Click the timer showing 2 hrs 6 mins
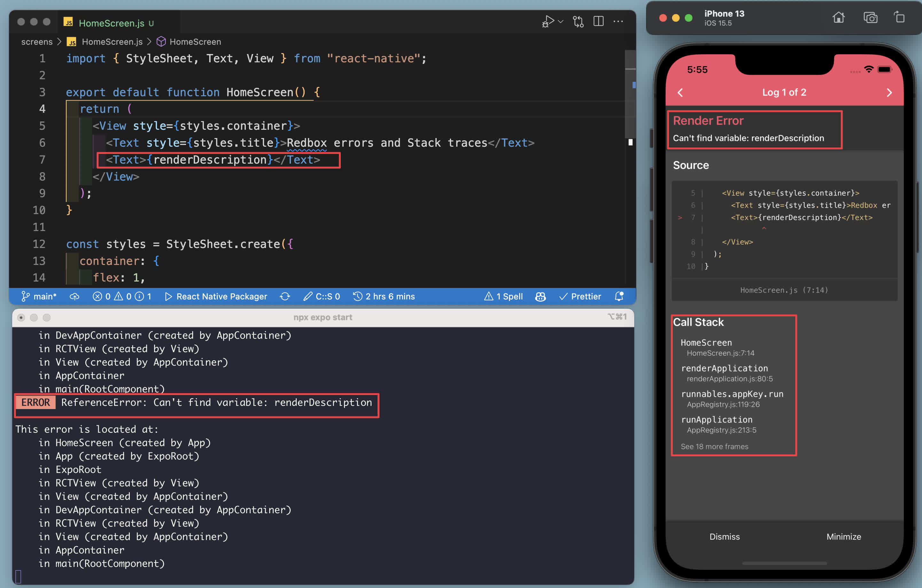Image resolution: width=922 pixels, height=588 pixels. coord(387,296)
